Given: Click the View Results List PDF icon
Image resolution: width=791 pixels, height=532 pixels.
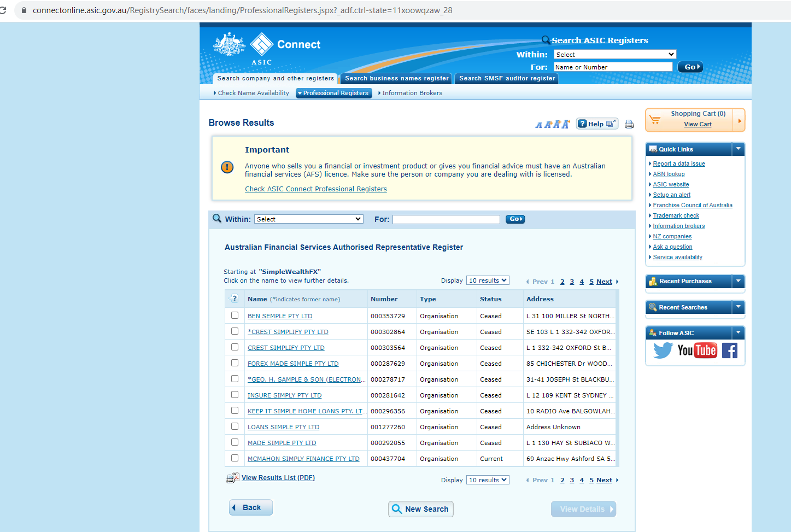Looking at the screenshot, I should click(x=232, y=478).
